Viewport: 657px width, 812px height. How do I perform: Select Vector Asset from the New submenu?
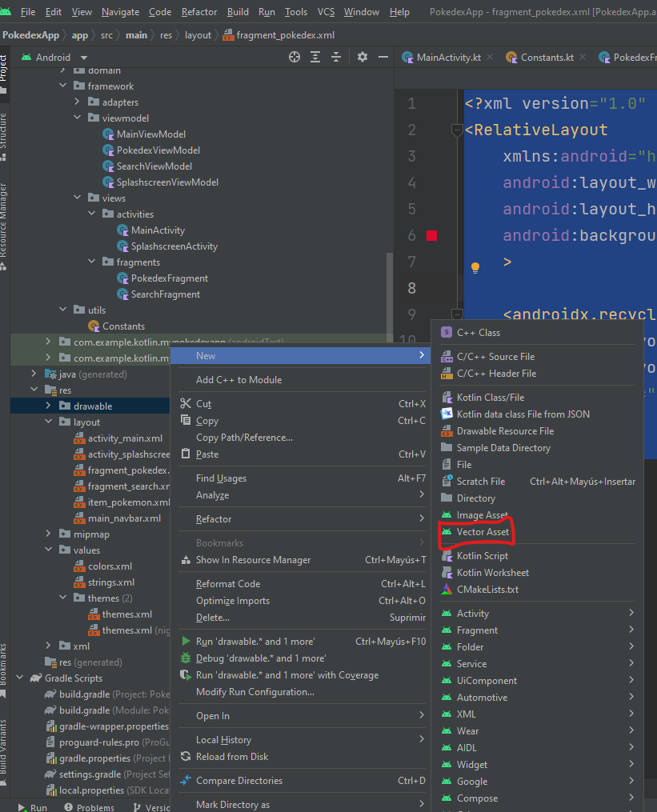[482, 532]
